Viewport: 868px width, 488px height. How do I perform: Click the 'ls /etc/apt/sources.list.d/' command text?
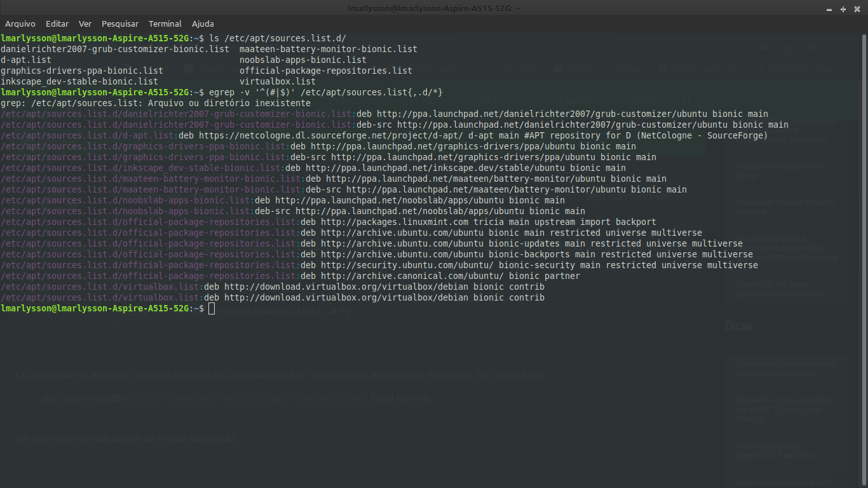(278, 38)
